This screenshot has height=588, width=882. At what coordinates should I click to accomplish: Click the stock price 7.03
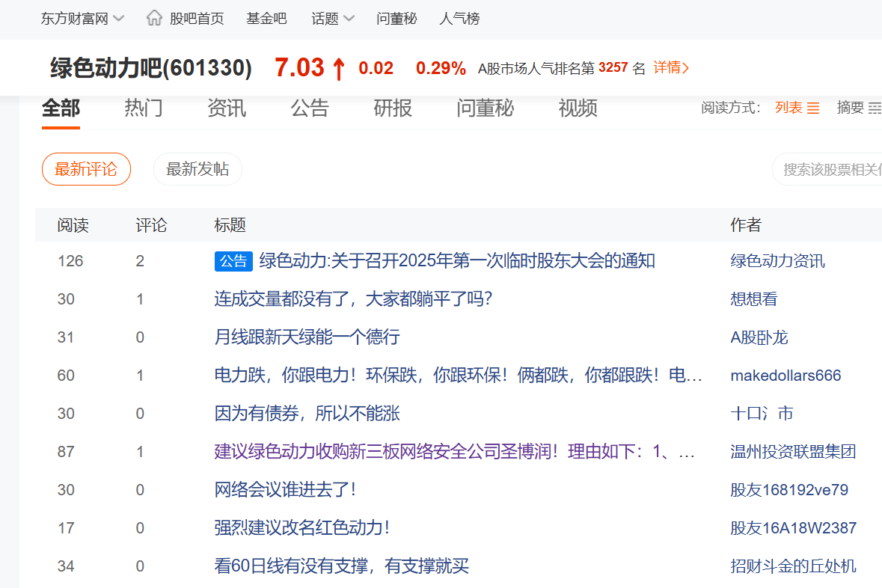[x=299, y=67]
